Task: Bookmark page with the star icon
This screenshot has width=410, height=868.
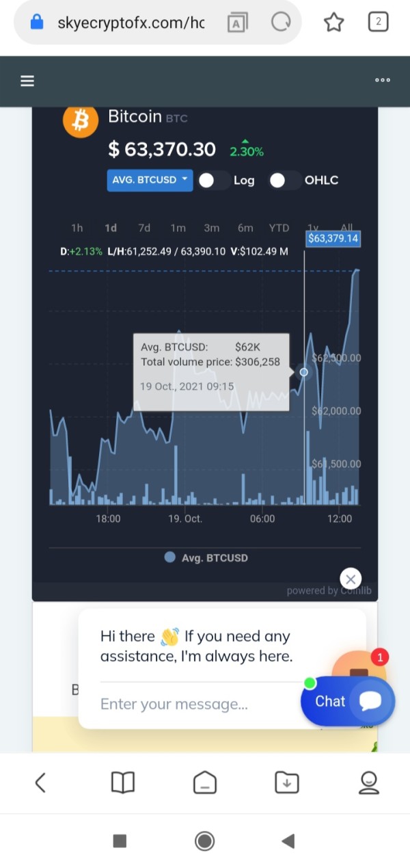Action: pyautogui.click(x=333, y=23)
